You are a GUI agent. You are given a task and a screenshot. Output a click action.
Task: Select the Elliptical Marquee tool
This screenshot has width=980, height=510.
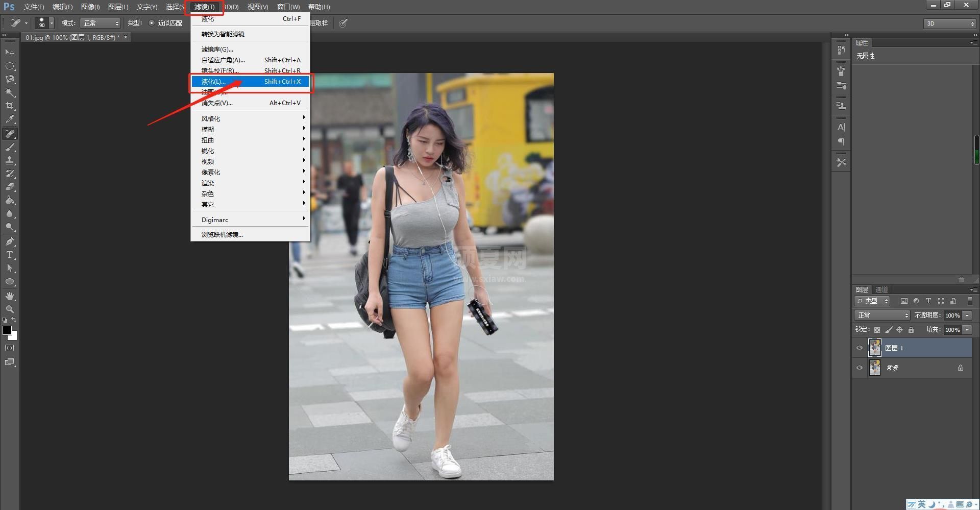[10, 66]
